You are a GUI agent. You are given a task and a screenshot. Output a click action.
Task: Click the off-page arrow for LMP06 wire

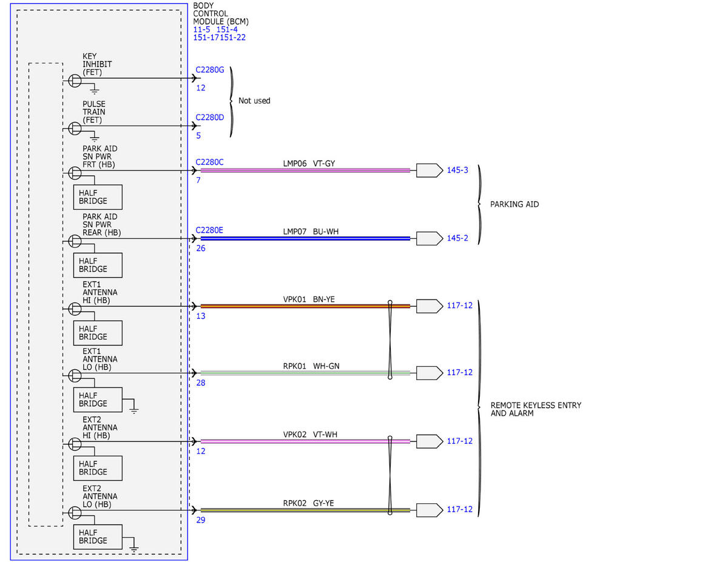(430, 170)
